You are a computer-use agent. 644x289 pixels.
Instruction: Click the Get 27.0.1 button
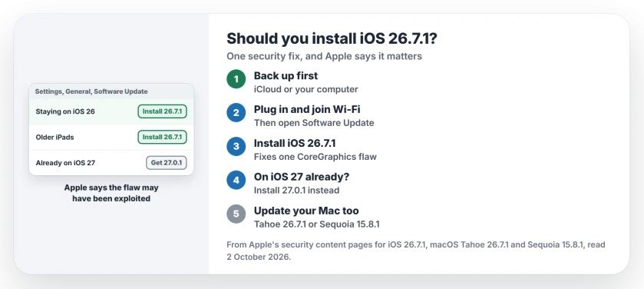point(167,163)
